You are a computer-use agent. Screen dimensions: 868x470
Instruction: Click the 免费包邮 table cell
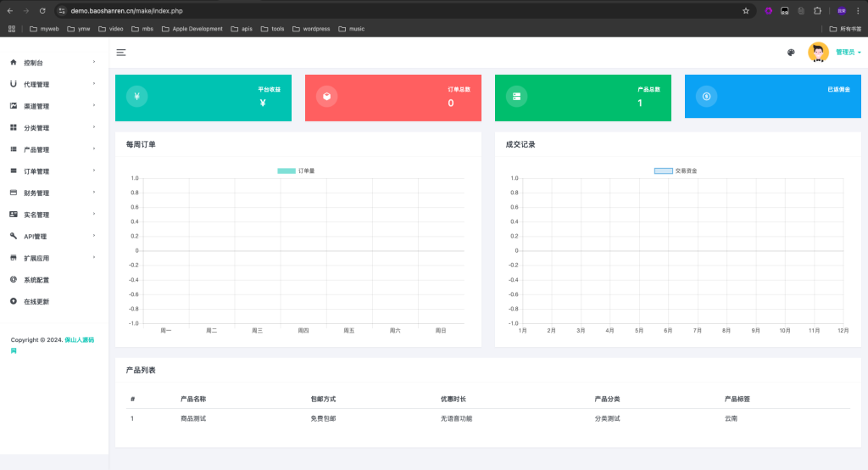tap(323, 418)
